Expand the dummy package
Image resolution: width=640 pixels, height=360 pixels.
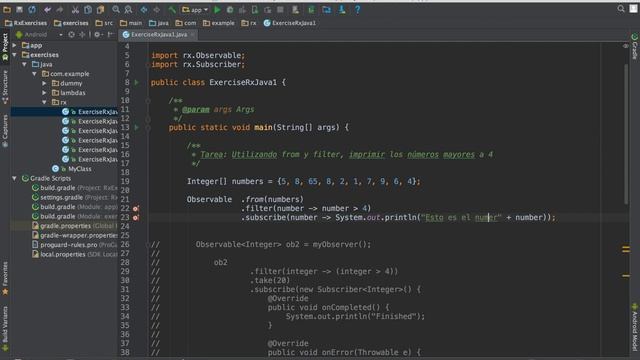44,83
